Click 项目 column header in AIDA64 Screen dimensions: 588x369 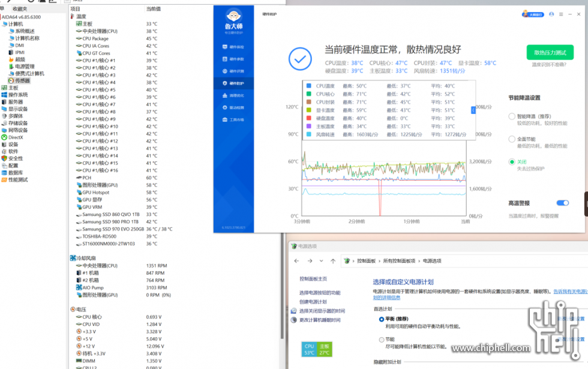pyautogui.click(x=76, y=8)
